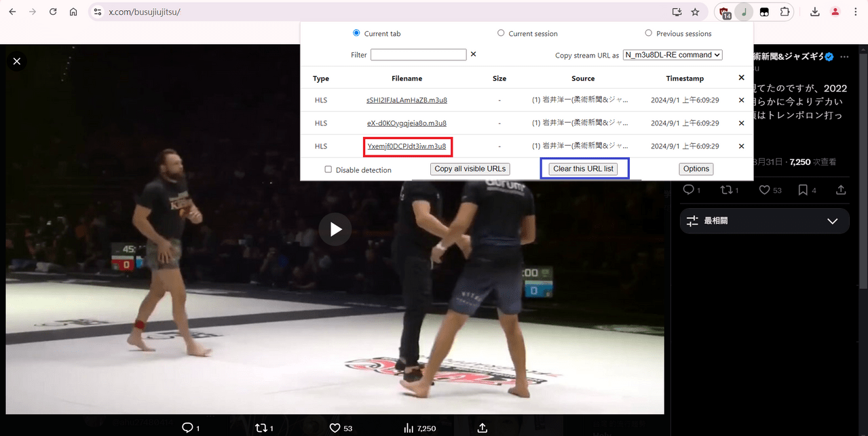This screenshot has height=436, width=868.
Task: Remove the sSHI2IFJaLAmHaZB.m3u8 row with its X
Action: click(x=741, y=100)
